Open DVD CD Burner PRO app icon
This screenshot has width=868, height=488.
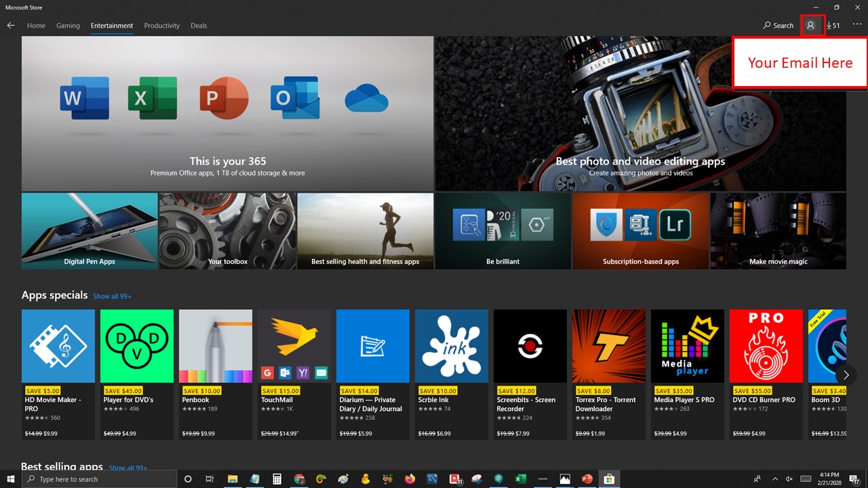(766, 346)
